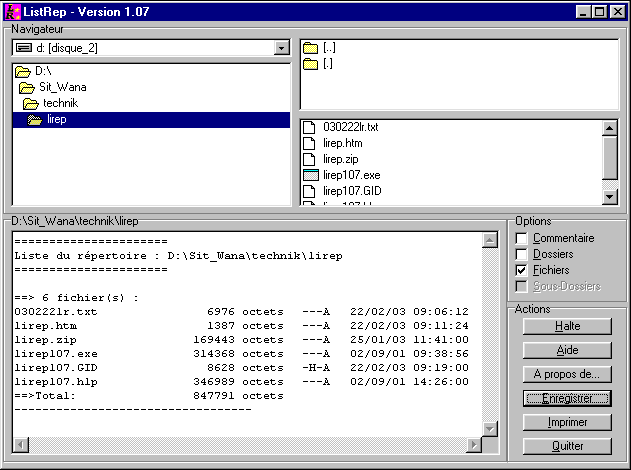Click the lirep107.exe line in output listing
The image size is (631, 470).
pyautogui.click(x=241, y=354)
